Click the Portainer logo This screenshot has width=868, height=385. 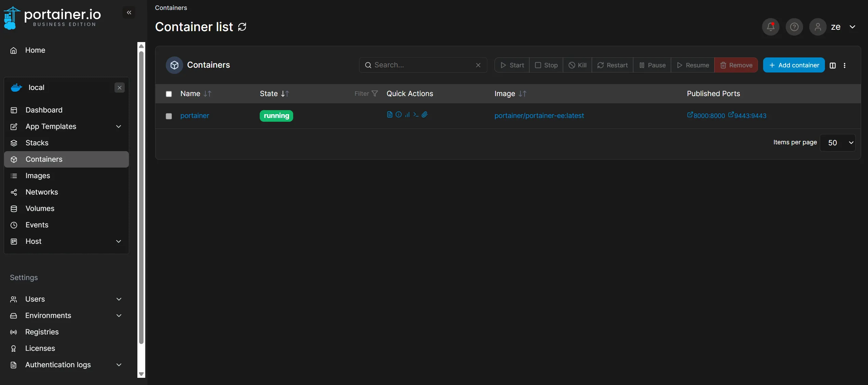(52, 18)
